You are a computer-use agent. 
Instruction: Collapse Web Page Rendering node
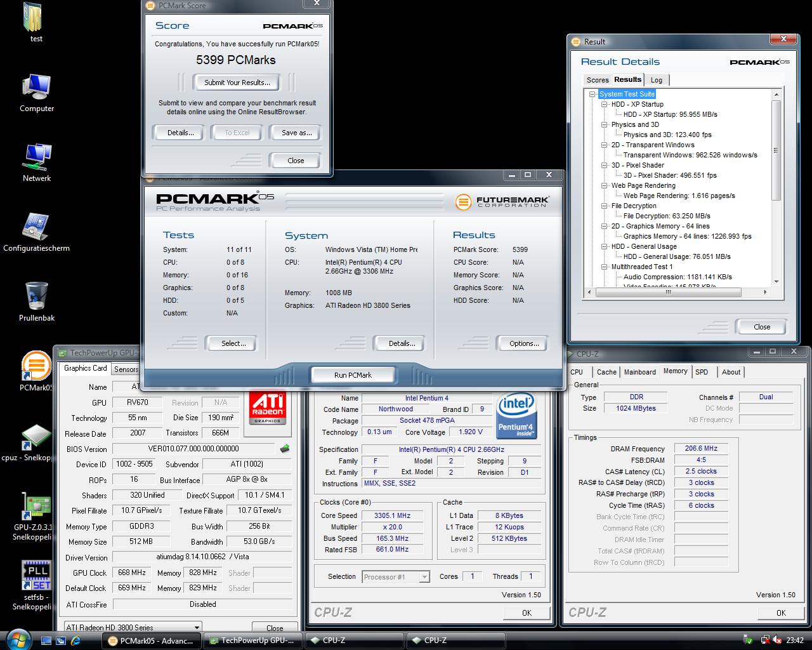(x=605, y=185)
